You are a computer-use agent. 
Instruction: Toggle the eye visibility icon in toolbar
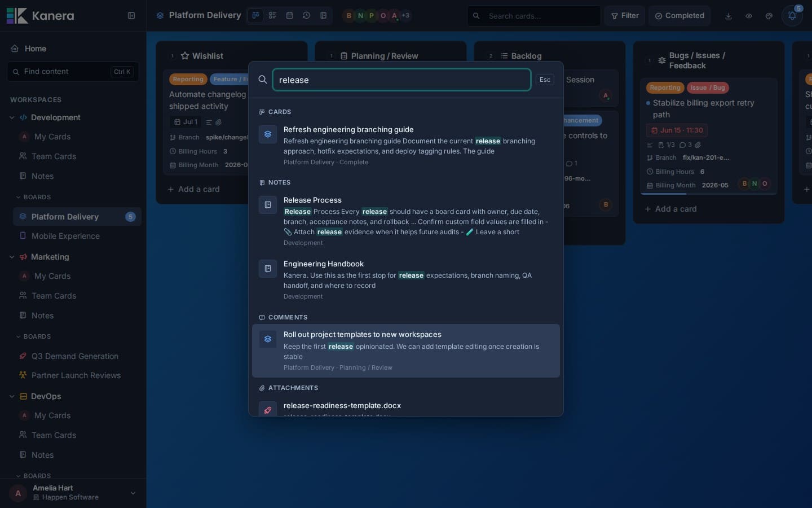pos(749,16)
